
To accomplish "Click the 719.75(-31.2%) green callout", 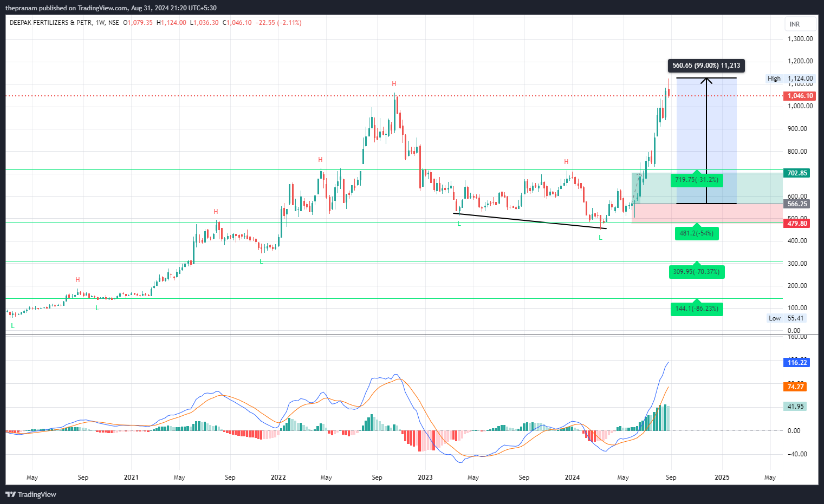I will click(696, 180).
